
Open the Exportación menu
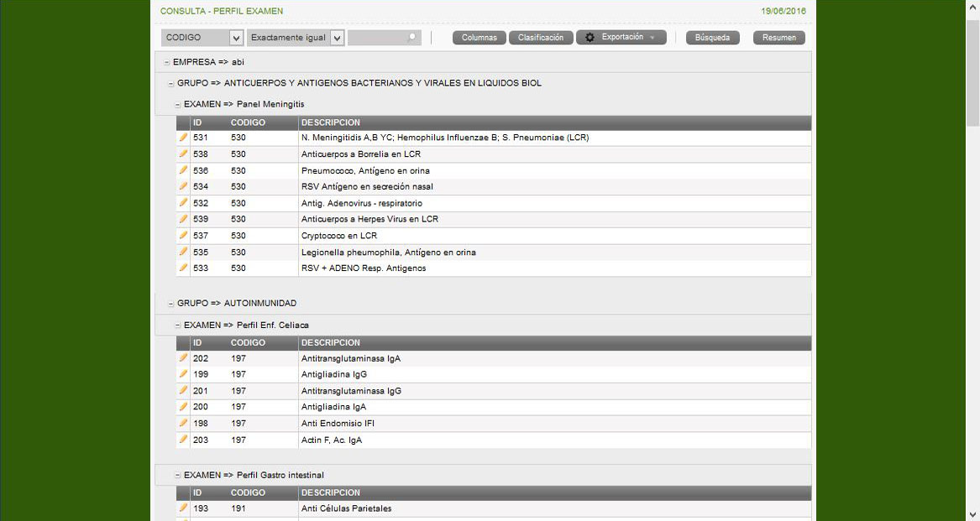621,38
